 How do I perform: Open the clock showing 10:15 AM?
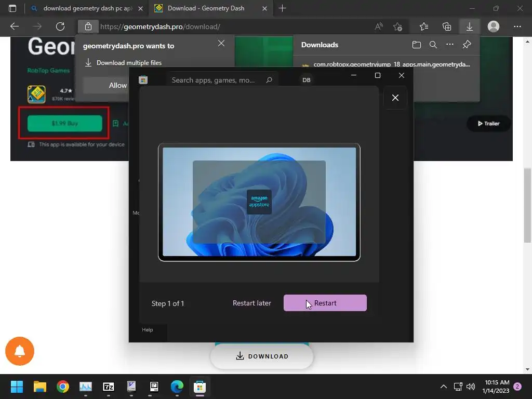(496, 387)
